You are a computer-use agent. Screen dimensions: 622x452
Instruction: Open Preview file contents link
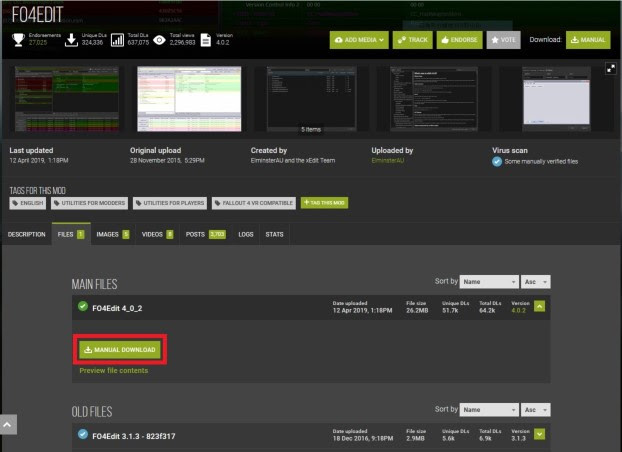click(x=113, y=371)
